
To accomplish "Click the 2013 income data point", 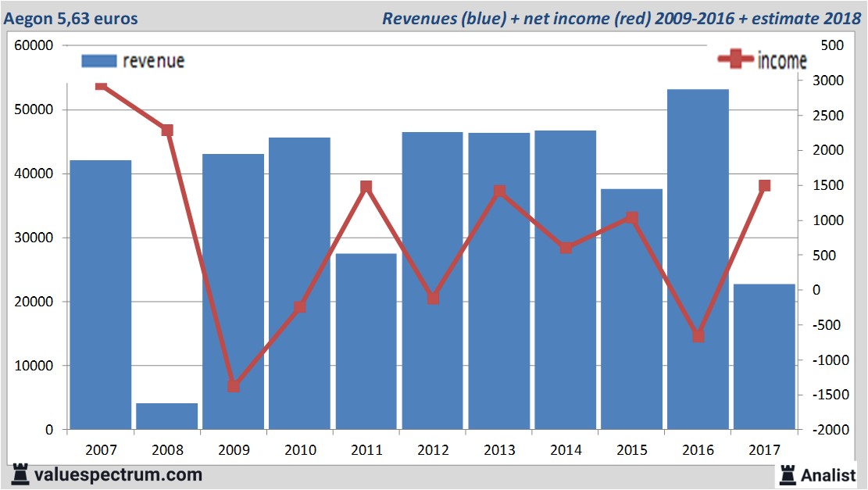I will (499, 191).
